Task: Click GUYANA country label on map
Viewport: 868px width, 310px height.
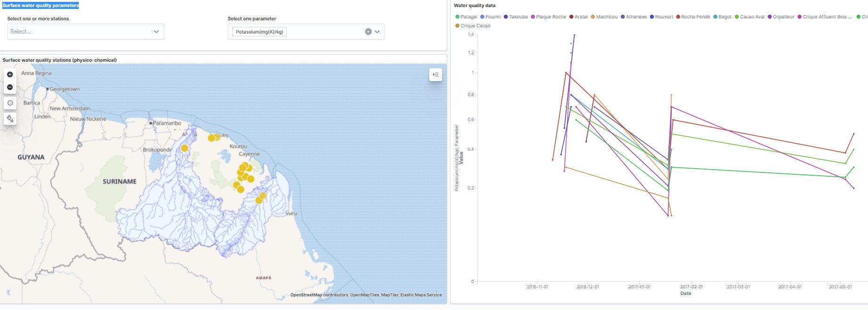Action: pos(31,157)
